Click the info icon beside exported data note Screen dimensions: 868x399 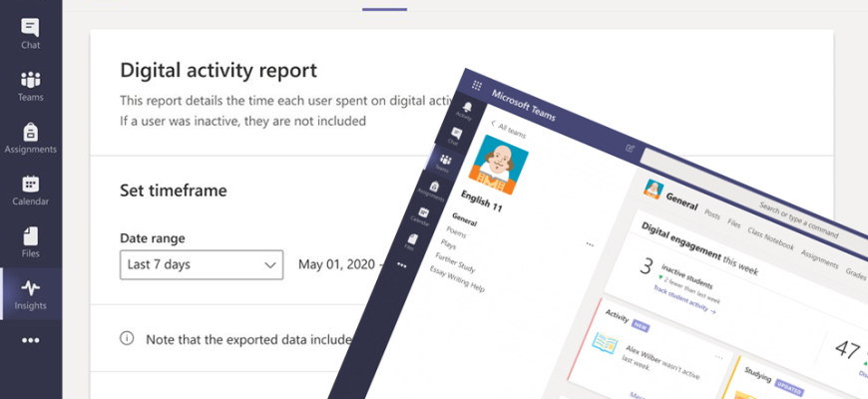[127, 338]
